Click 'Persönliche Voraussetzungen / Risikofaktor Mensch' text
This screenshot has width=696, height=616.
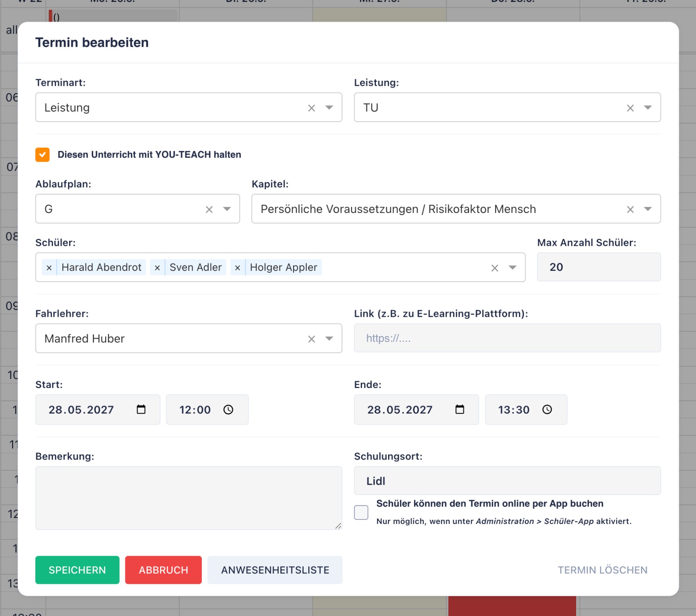point(398,209)
